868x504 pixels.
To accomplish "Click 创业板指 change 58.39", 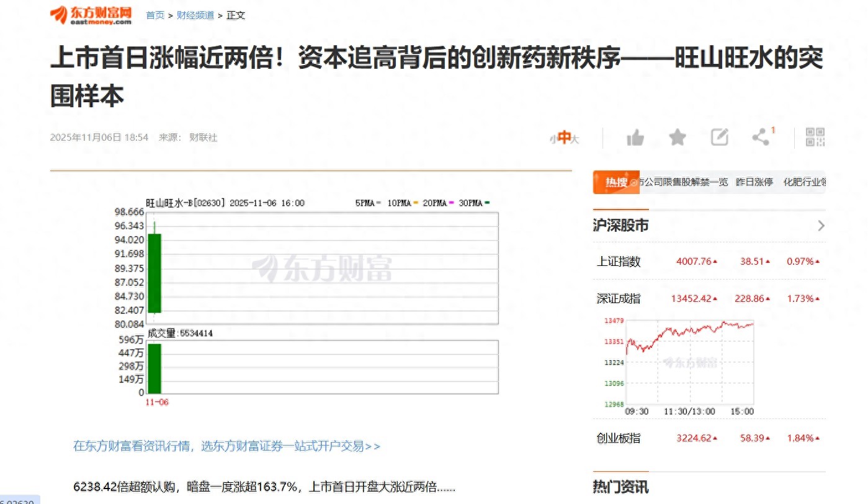I will [752, 438].
